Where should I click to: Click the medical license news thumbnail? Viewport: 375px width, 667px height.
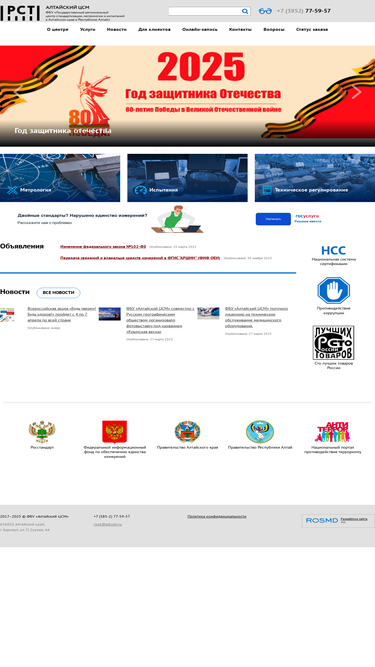tap(208, 314)
